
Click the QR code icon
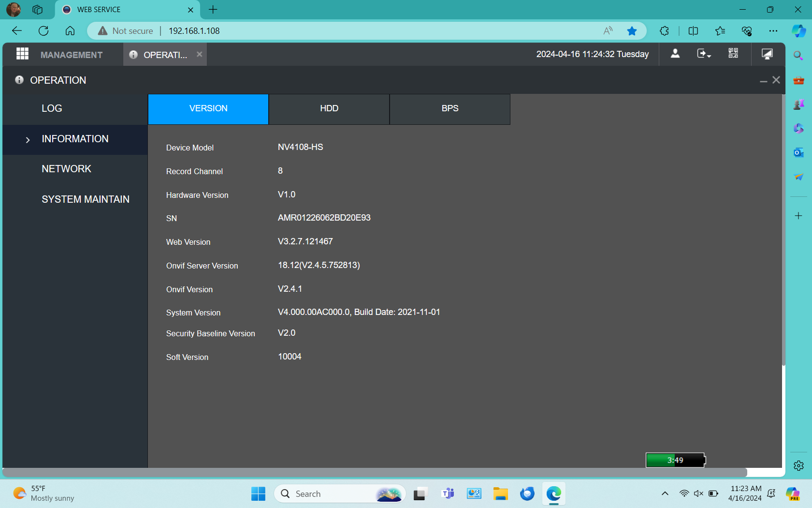(x=733, y=54)
